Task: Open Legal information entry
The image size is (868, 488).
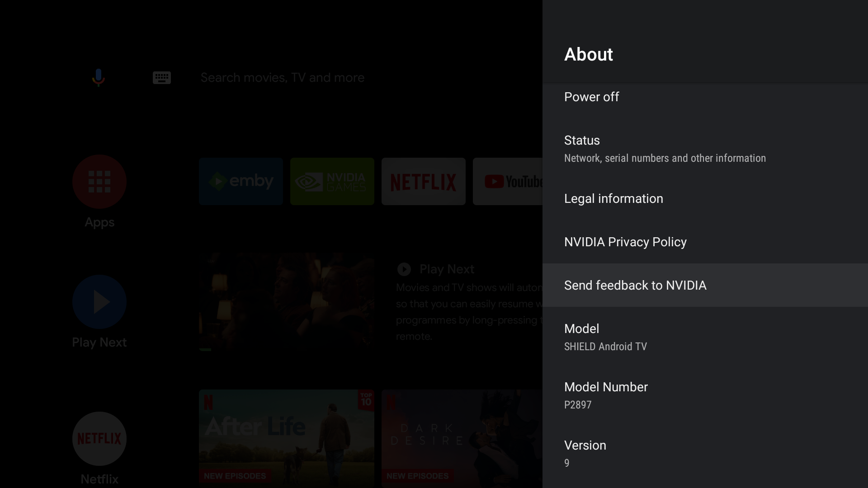Action: tap(613, 198)
